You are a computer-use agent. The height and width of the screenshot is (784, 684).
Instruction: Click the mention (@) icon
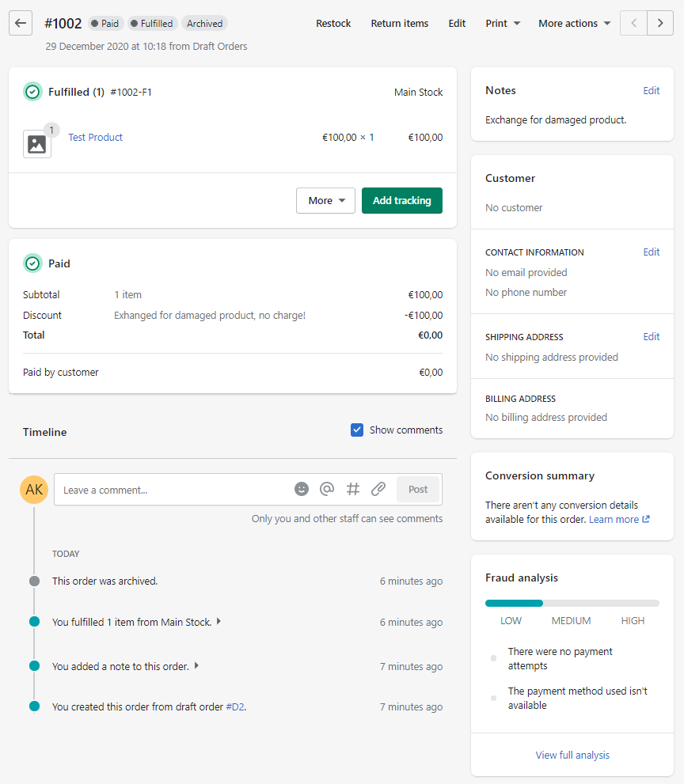(327, 490)
